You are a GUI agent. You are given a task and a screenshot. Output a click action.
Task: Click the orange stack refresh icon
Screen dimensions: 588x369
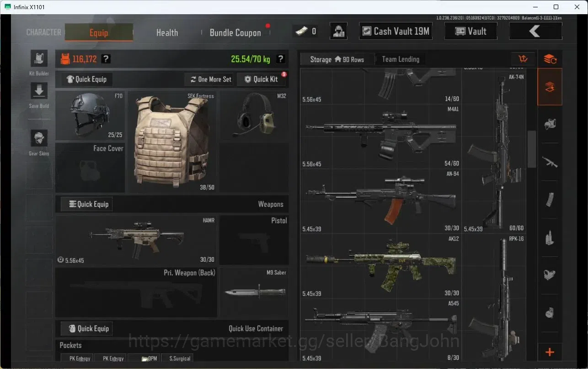point(550,59)
